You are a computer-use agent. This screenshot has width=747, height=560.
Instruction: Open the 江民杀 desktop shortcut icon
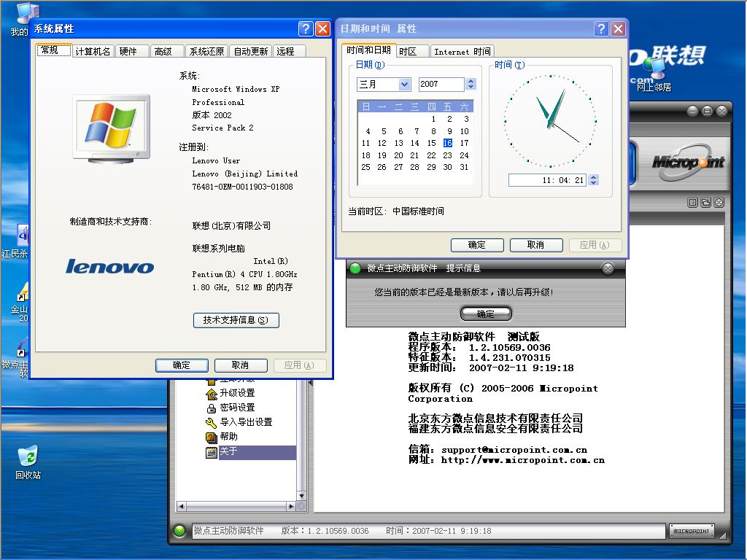coord(21,236)
